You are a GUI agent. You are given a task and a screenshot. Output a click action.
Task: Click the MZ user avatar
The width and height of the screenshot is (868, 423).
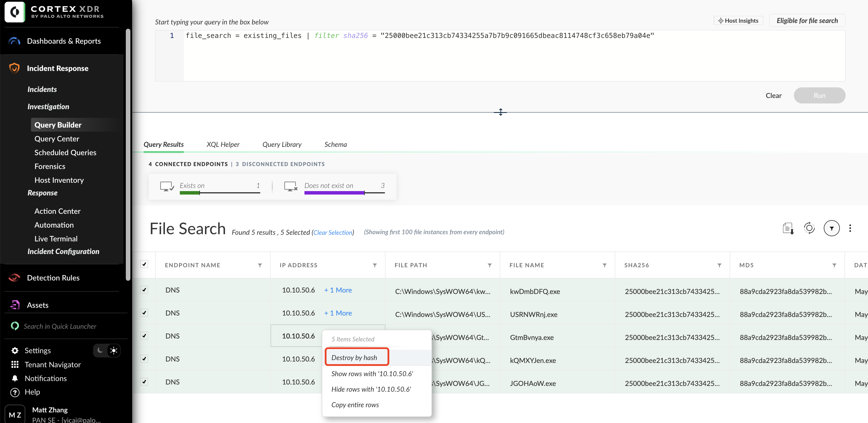(x=15, y=414)
